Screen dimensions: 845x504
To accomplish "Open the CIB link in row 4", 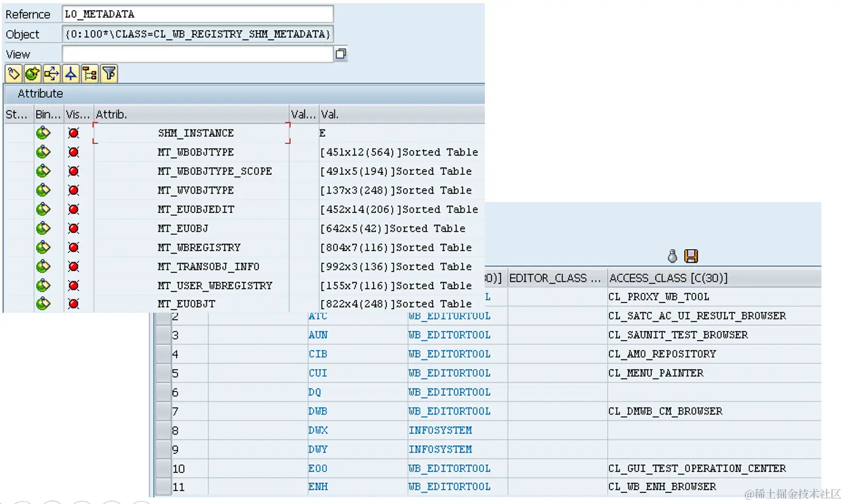I will click(x=318, y=354).
